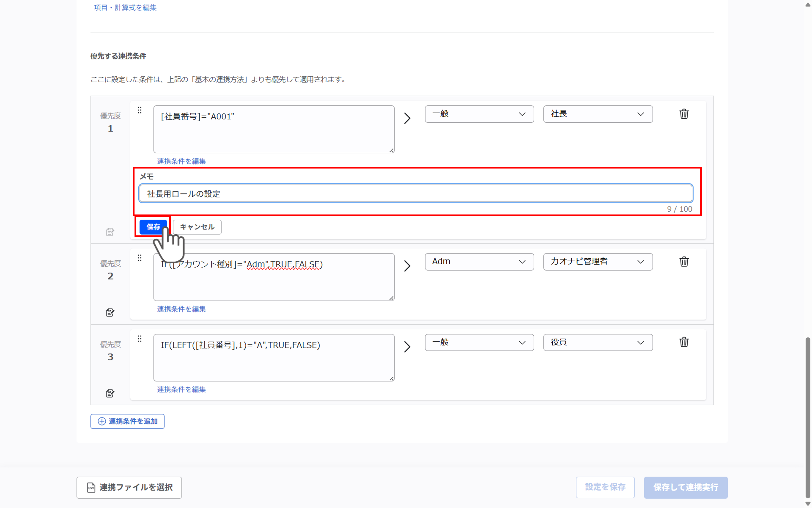This screenshot has height=508, width=812.
Task: Open memo icon for priority 1 condition
Action: tap(110, 232)
